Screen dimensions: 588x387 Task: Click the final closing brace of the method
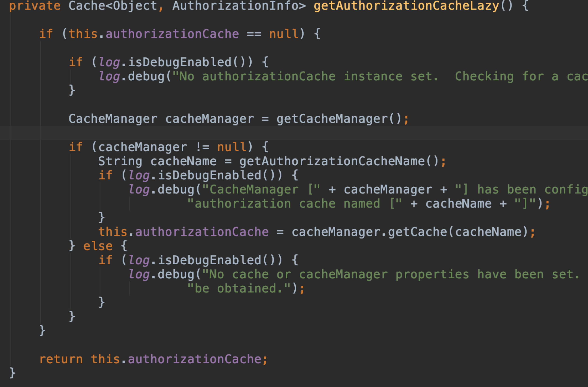(x=12, y=373)
